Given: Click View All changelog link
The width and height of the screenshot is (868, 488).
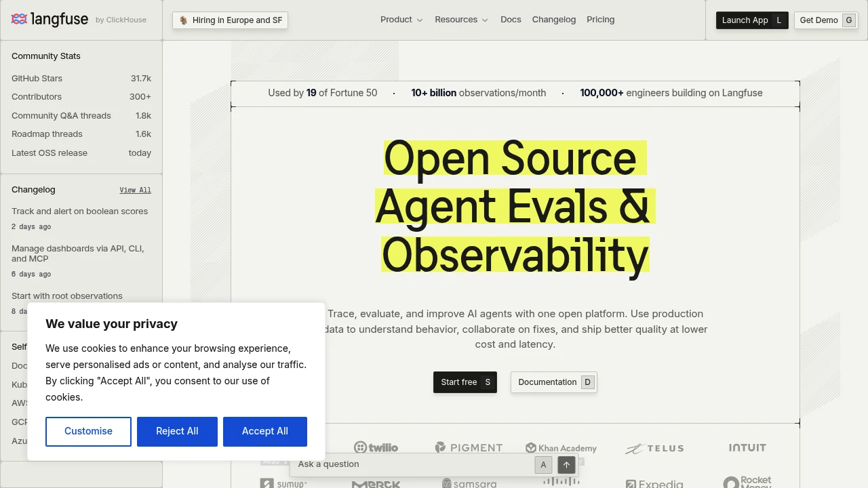Looking at the screenshot, I should [136, 190].
